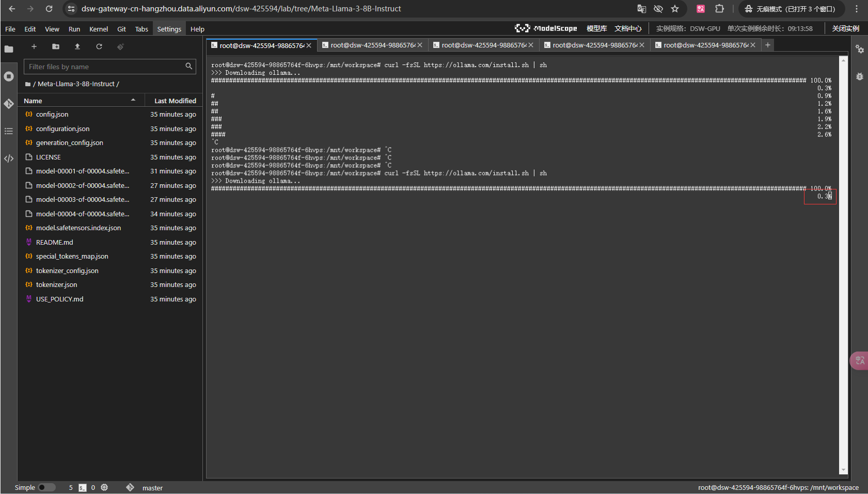Open the code snippets sidebar icon
The image size is (868, 494).
click(9, 158)
